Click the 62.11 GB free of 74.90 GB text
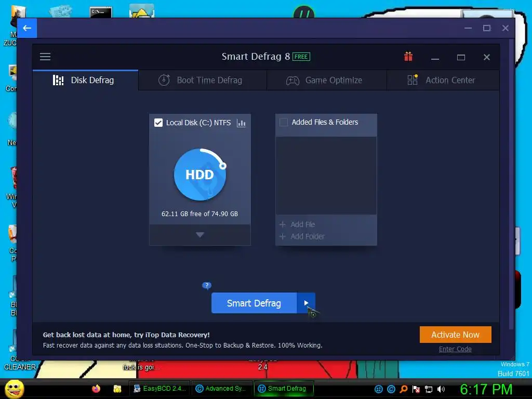 tap(200, 214)
